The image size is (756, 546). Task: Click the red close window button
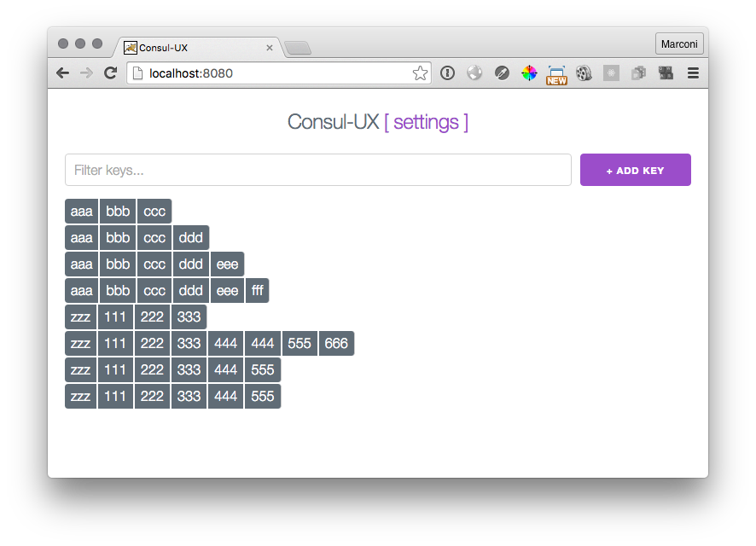coord(62,44)
